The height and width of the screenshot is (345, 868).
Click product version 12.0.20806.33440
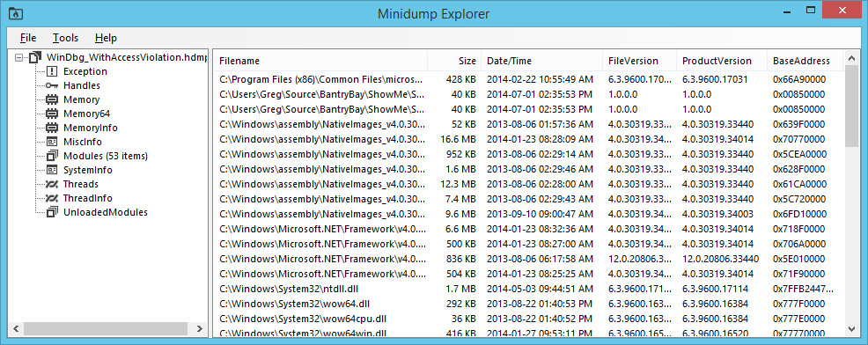click(x=721, y=259)
